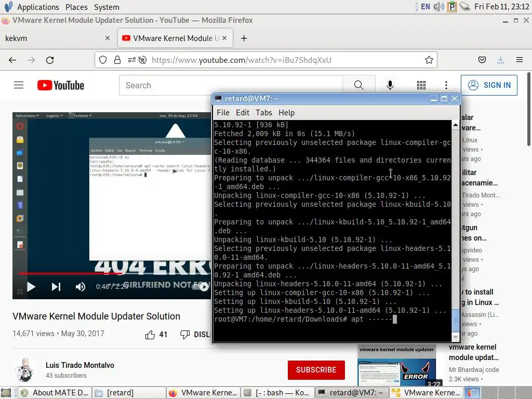Open 'to install ... in Linux' suggested video

480,297
